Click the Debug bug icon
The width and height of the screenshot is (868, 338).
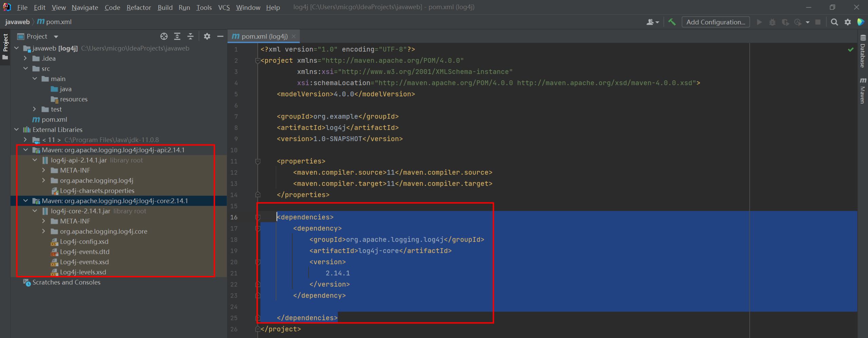click(772, 22)
